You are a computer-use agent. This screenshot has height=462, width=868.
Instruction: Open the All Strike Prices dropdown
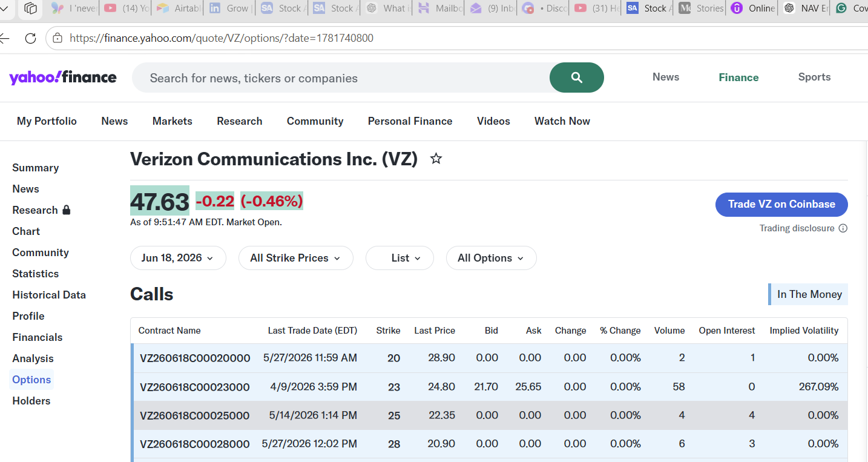click(295, 258)
